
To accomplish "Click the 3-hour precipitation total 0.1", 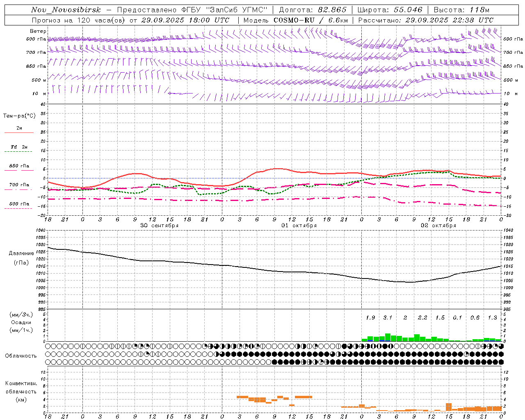I will pos(457,318).
